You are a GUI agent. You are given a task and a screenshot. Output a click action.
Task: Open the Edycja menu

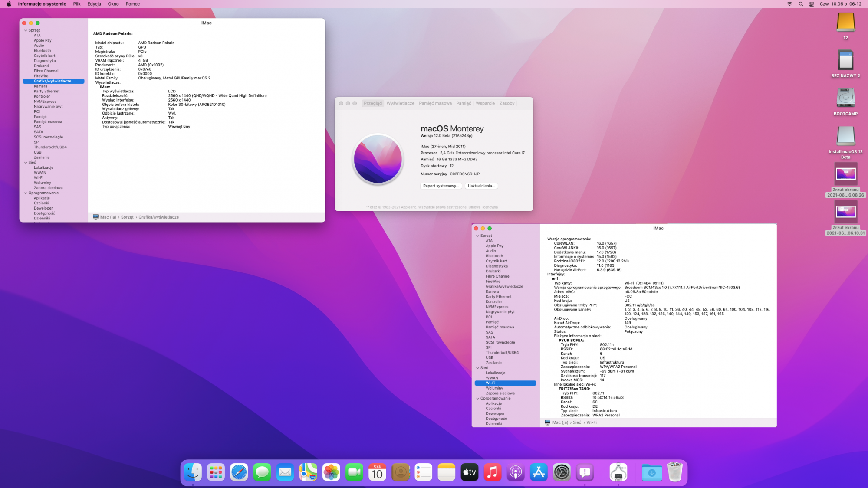pos(94,4)
